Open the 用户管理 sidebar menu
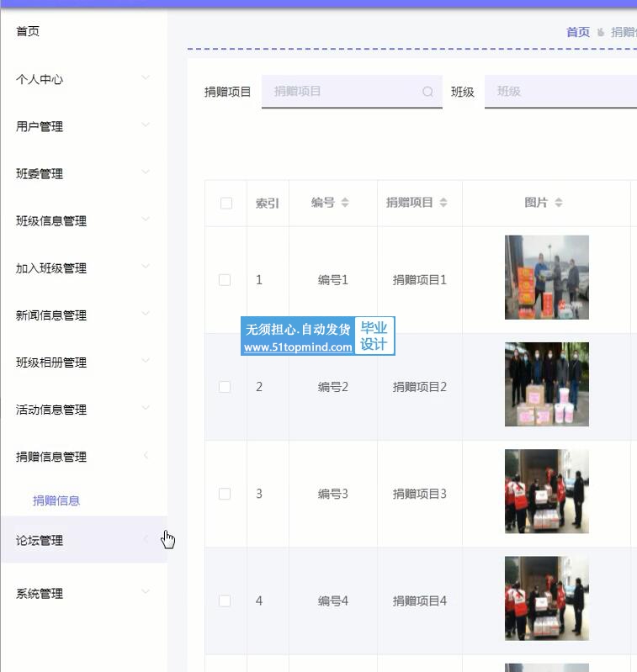Viewport: 637px width, 672px height. [x=84, y=126]
